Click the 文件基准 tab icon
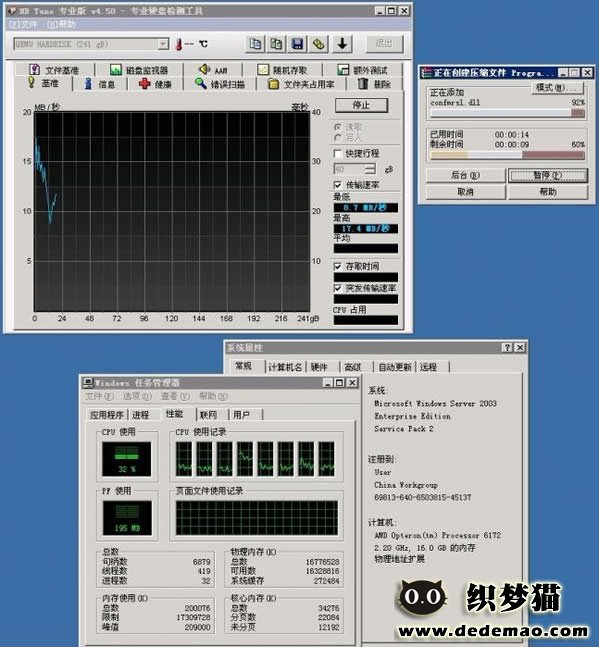599x647 pixels. [x=34, y=69]
